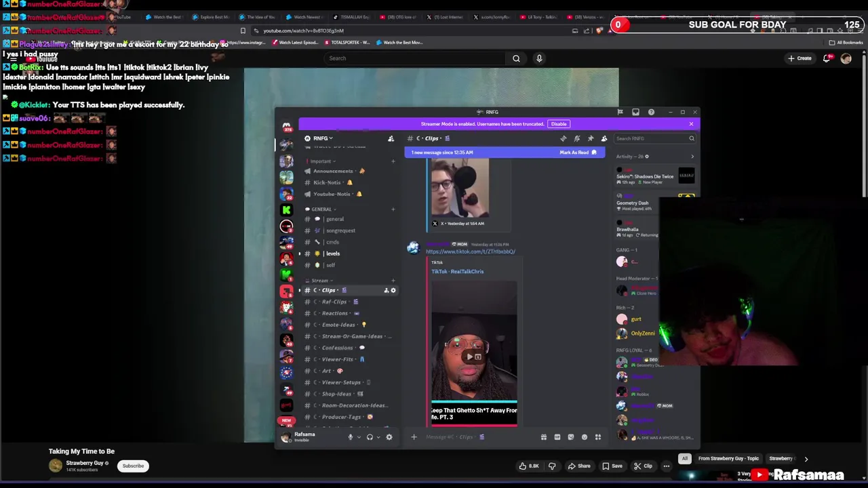Select the All filter chip on YouTube

685,458
